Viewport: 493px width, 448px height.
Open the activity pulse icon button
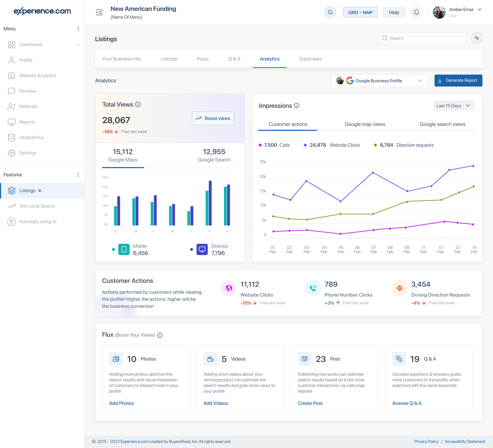point(476,38)
